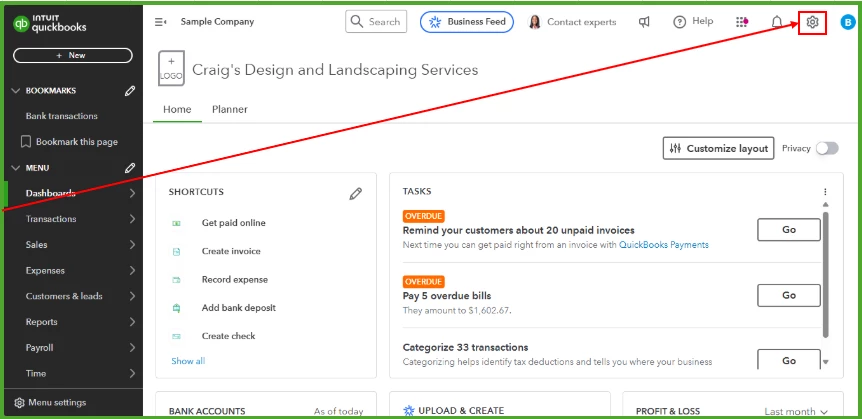Open Customers & leads in the sidebar

(x=64, y=296)
